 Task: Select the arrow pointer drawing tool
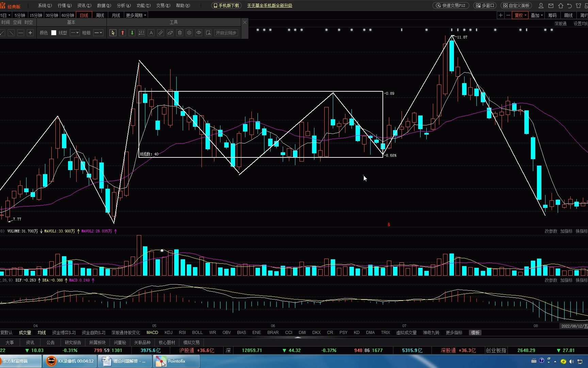[113, 33]
